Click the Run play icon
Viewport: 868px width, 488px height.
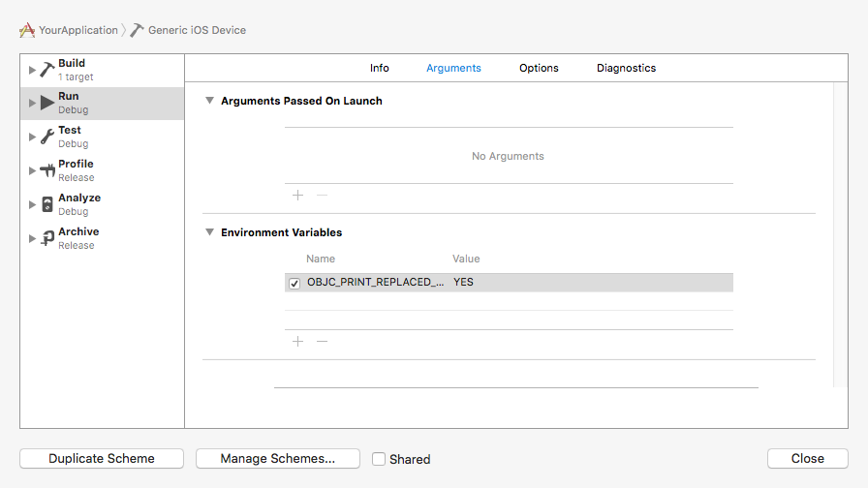[46, 104]
